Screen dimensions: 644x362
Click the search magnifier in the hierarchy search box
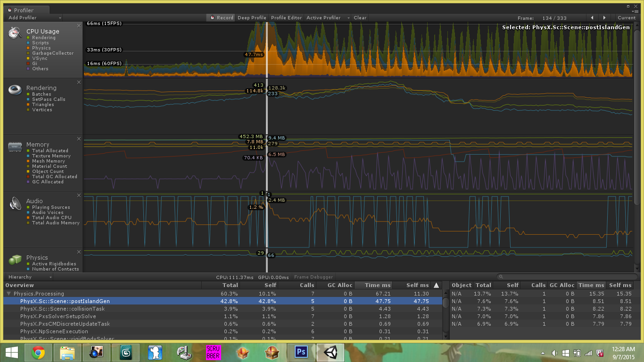click(501, 277)
